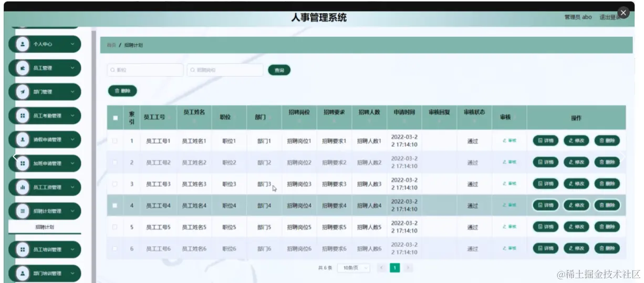Viewport: 644px width, 283px height.
Task: Click row 删除 for the 员工工号3 row
Action: [607, 184]
